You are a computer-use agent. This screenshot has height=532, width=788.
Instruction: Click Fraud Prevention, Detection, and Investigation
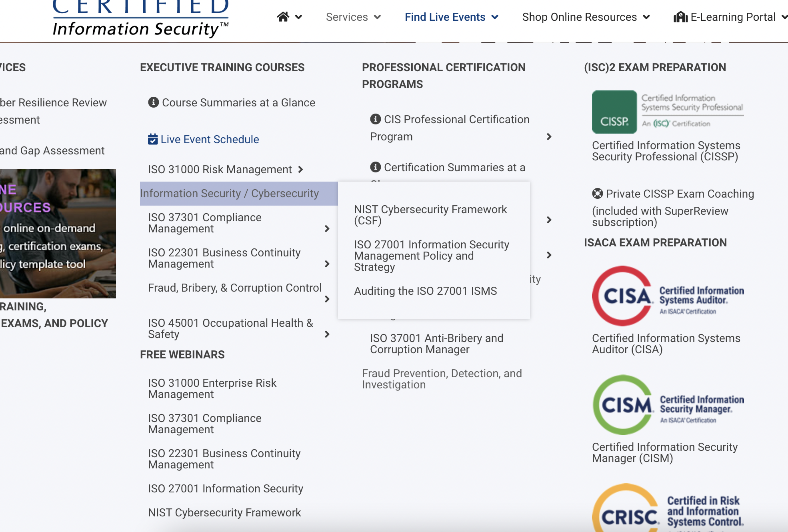click(442, 379)
